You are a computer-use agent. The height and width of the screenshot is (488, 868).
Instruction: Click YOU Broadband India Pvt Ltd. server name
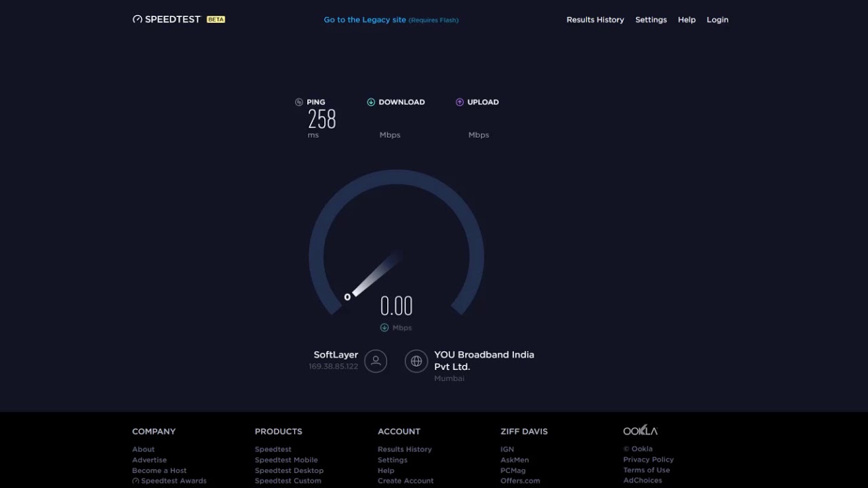(484, 361)
